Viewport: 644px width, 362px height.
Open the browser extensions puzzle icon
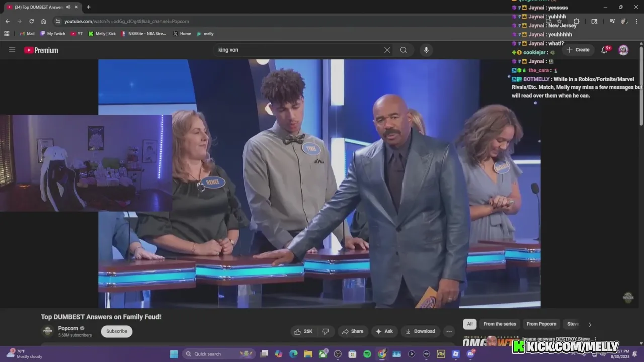click(x=576, y=21)
